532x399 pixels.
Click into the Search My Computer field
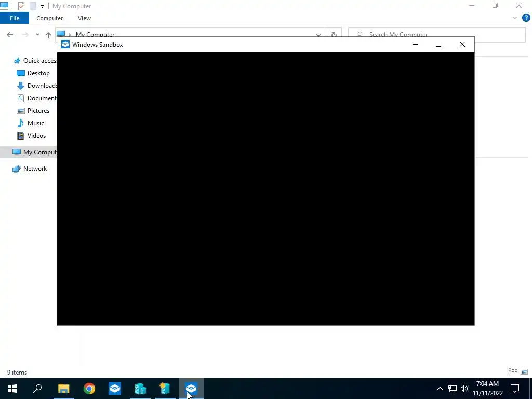[x=436, y=35]
